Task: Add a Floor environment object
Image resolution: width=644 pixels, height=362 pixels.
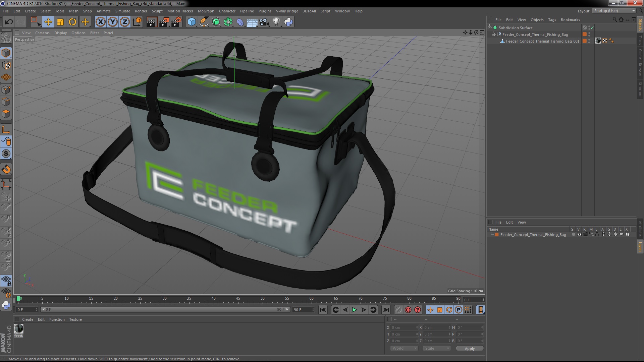Action: tap(252, 22)
